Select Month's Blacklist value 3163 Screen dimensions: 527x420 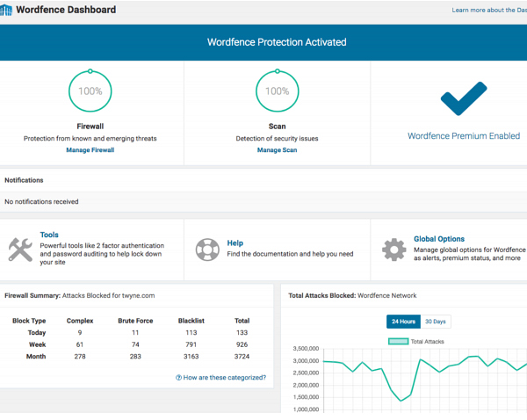pyautogui.click(x=191, y=357)
